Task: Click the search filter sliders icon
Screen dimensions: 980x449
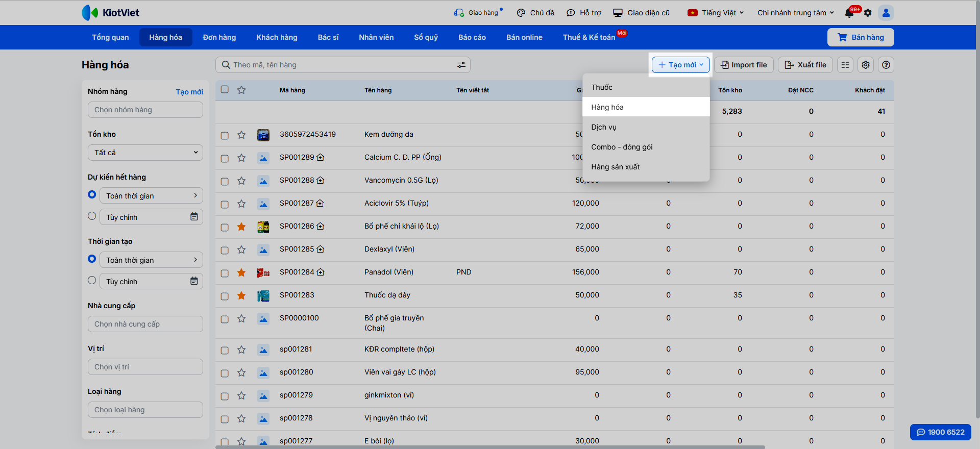Action: point(461,65)
